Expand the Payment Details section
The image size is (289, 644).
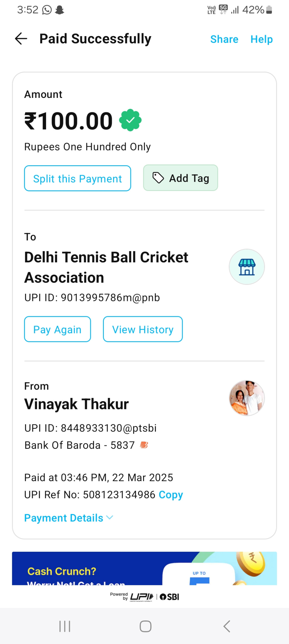coord(64,518)
